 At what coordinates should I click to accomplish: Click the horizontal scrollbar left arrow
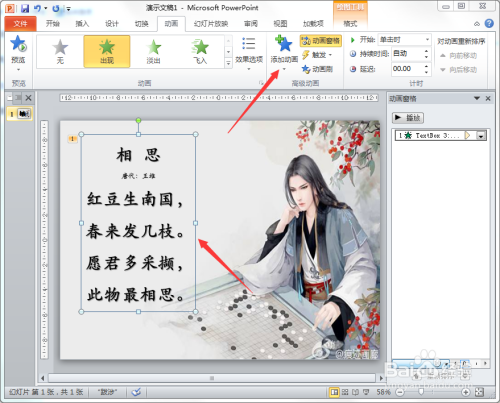pos(42,378)
